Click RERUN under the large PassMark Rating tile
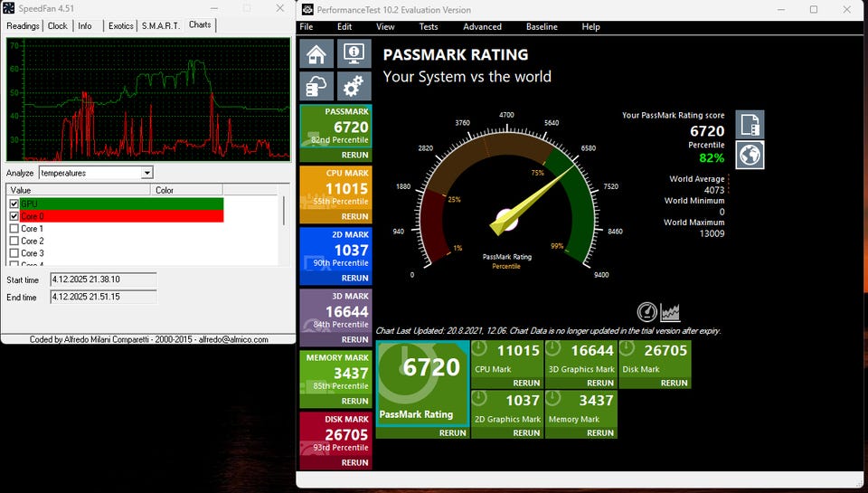The image size is (868, 493). tap(453, 433)
